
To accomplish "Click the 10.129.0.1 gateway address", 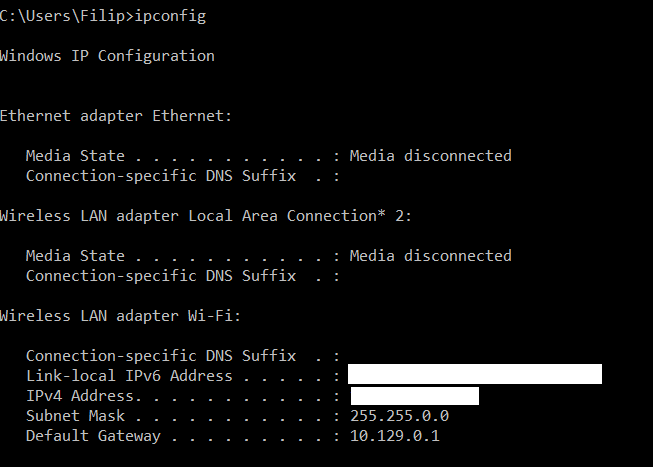I will (396, 436).
